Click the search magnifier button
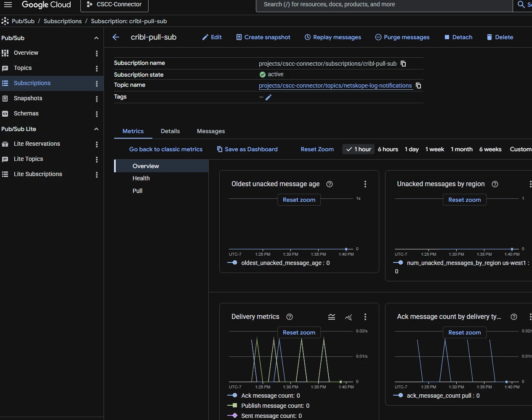Image resolution: width=532 pixels, height=420 pixels. [x=521, y=5]
